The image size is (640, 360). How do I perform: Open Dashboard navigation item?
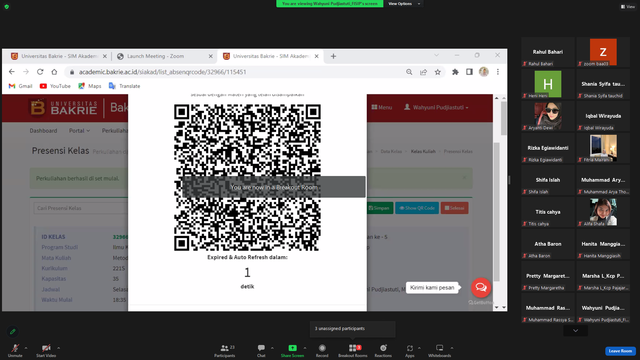pos(43,131)
